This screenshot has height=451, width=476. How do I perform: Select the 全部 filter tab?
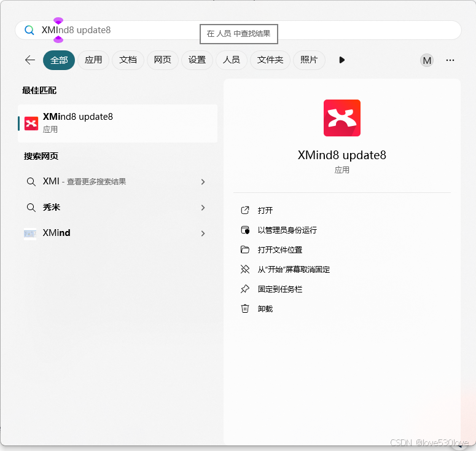coord(59,60)
